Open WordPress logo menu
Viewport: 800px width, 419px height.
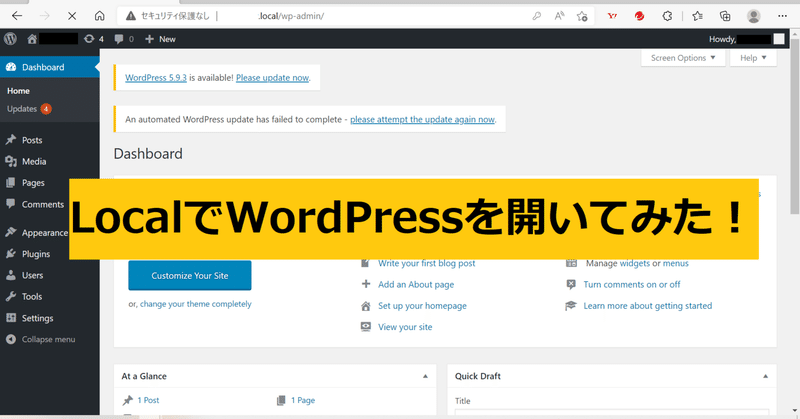(10, 39)
